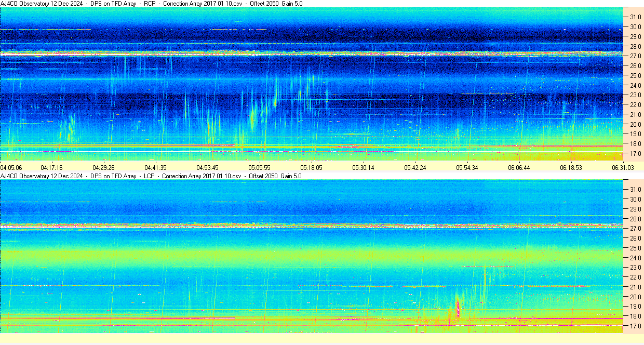Click the 31.0 MHz label in RCP panel
Image resolution: width=644 pixels, height=345 pixels.
point(636,17)
